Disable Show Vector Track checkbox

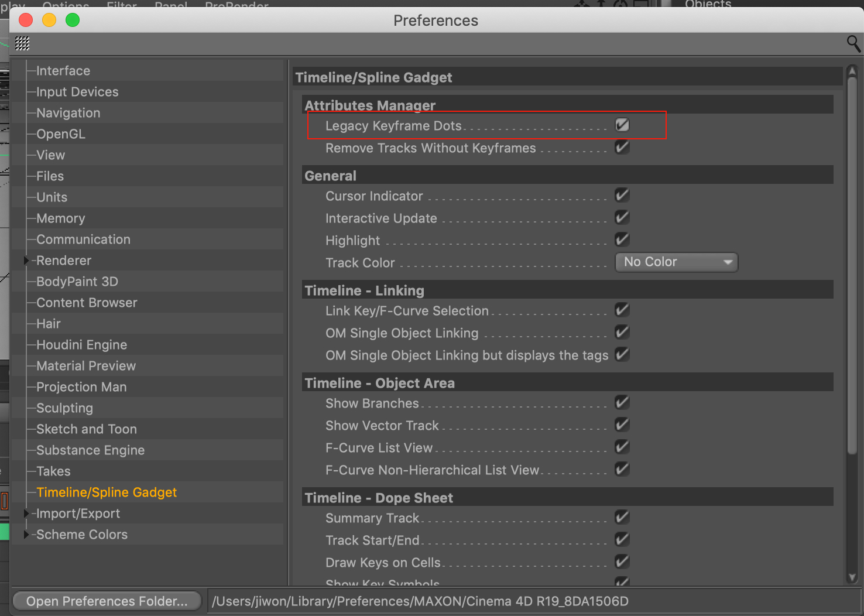[x=622, y=425]
